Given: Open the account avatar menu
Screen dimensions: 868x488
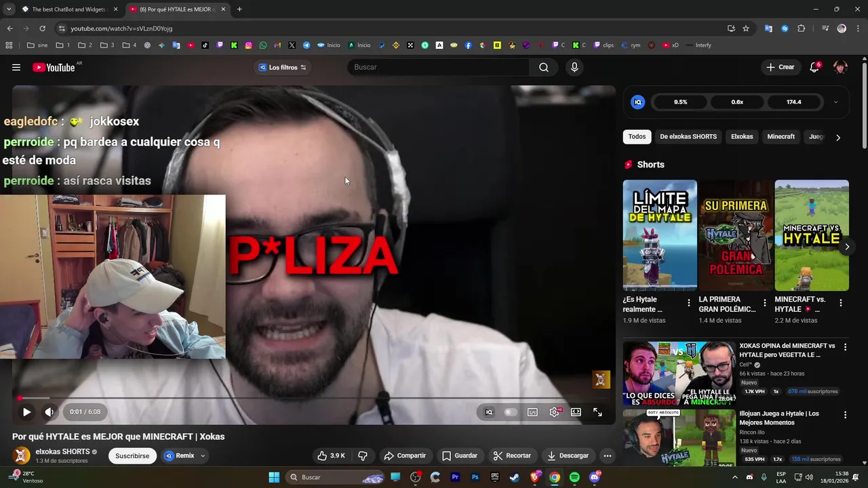Looking at the screenshot, I should (x=840, y=67).
